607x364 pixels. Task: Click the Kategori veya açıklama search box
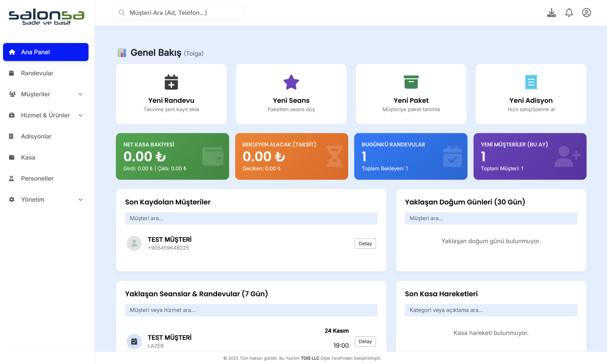pyautogui.click(x=491, y=310)
